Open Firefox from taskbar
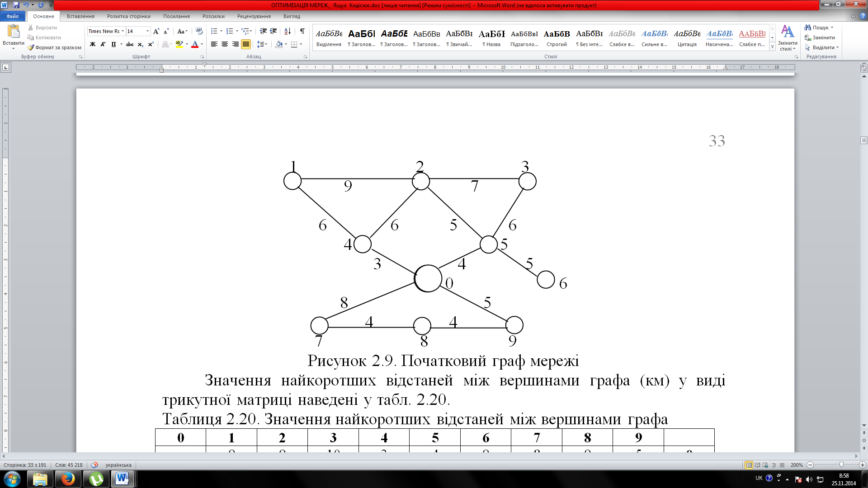The height and width of the screenshot is (488, 868). click(x=68, y=479)
